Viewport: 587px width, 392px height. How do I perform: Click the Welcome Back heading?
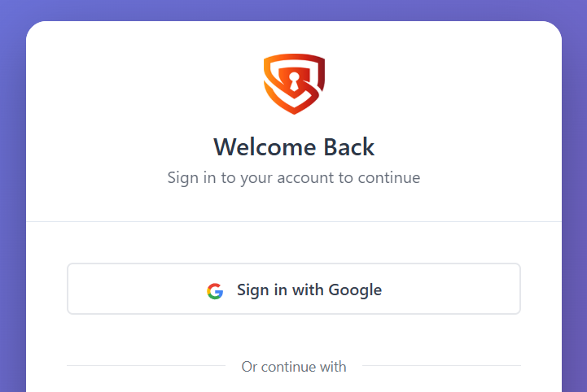(x=294, y=147)
